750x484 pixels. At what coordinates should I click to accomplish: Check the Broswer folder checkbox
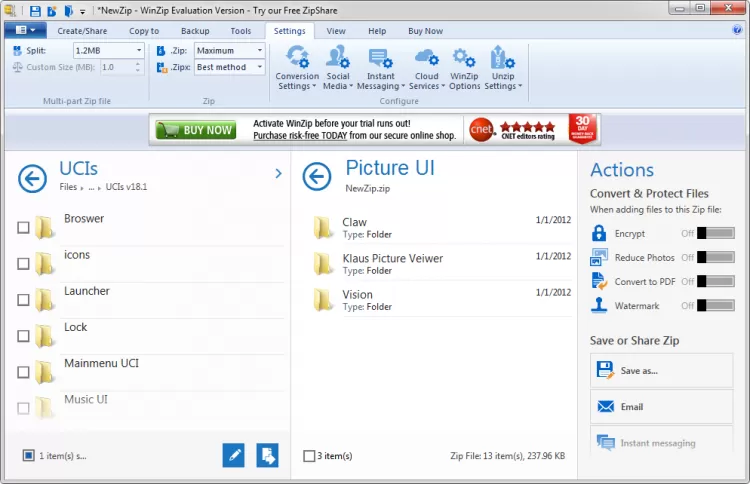pos(23,227)
